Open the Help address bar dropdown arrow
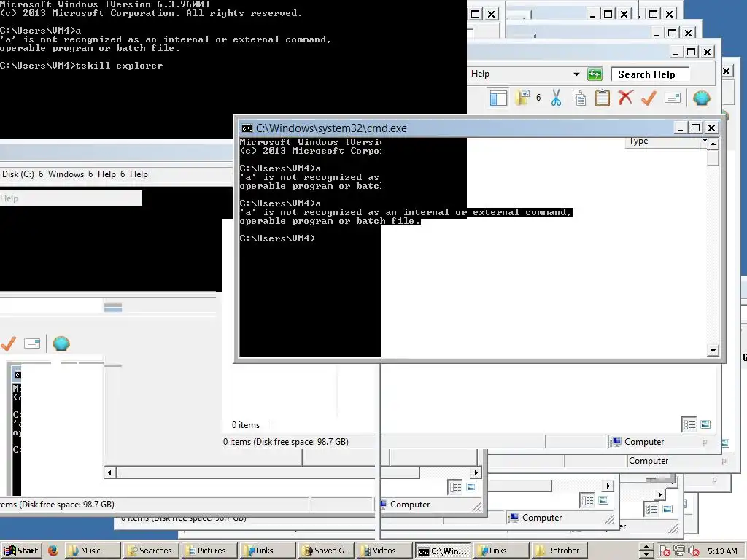Image resolution: width=747 pixels, height=560 pixels. point(576,74)
